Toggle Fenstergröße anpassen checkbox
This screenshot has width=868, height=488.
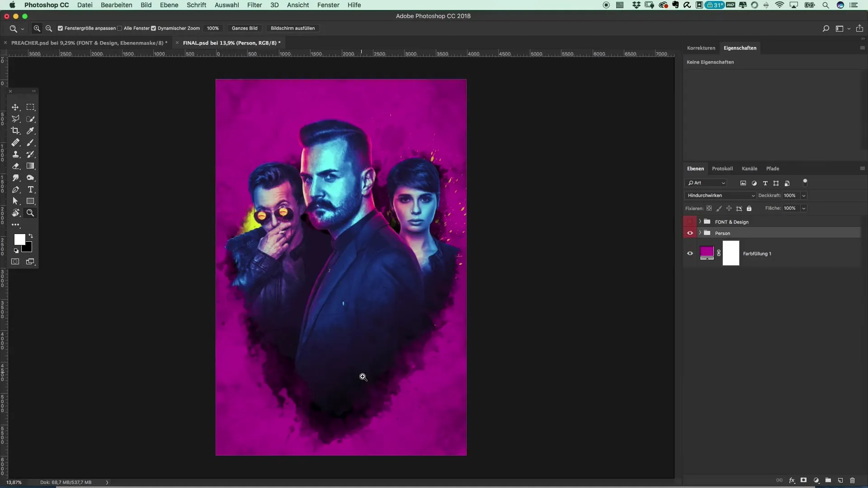(60, 28)
